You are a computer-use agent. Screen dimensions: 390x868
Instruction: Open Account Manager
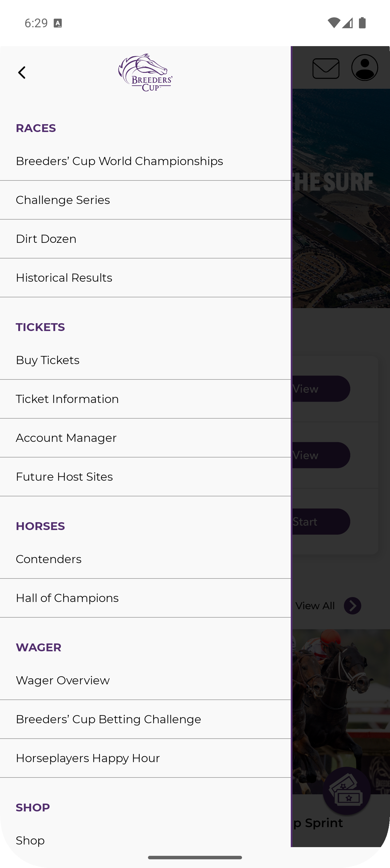pyautogui.click(x=66, y=438)
